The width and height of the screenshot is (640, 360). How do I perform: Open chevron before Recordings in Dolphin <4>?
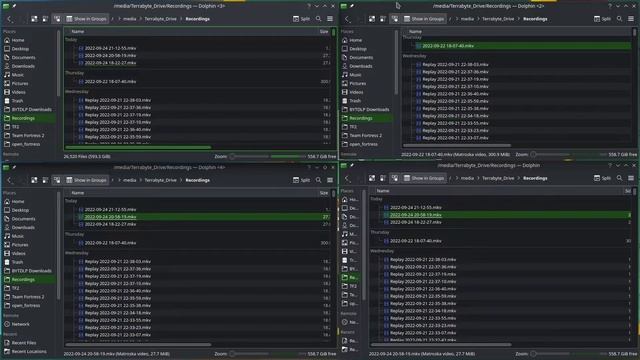181,180
